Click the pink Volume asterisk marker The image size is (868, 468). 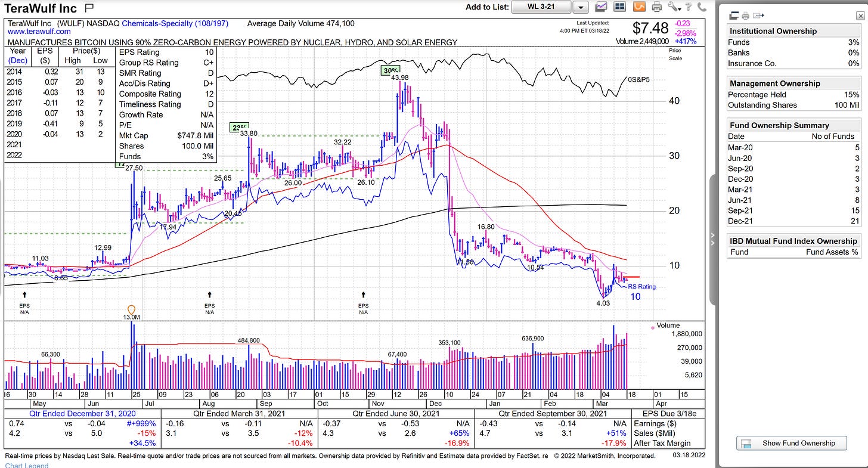[653, 328]
